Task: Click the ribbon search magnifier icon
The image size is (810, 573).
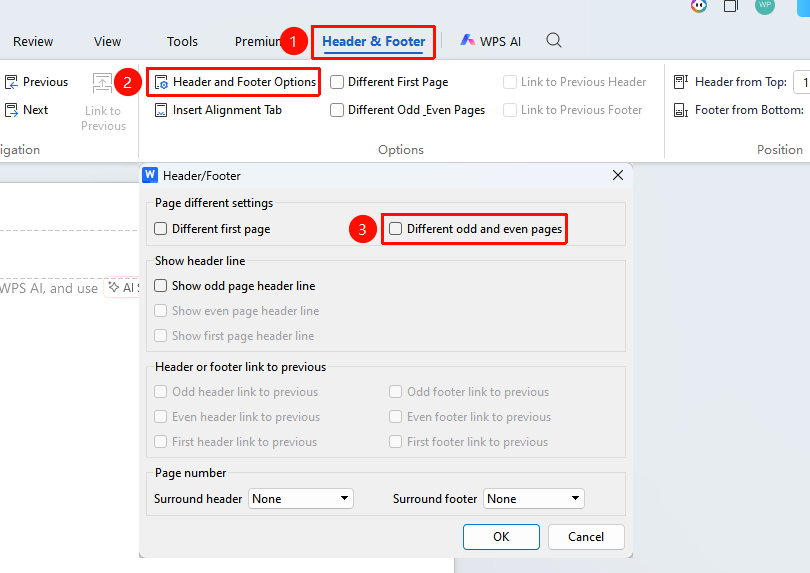Action: pyautogui.click(x=554, y=40)
